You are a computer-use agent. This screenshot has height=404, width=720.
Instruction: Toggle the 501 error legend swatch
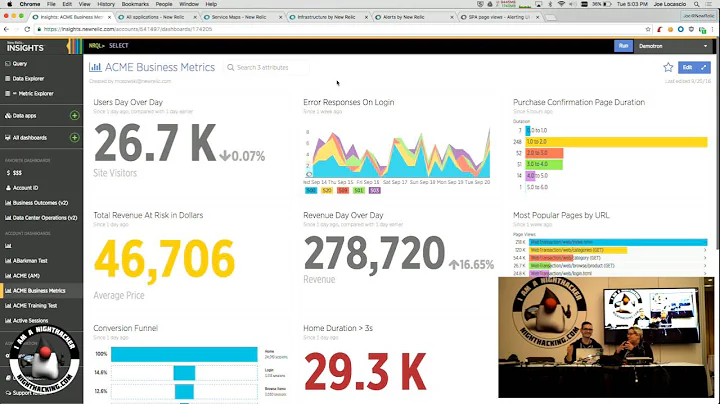(359, 191)
